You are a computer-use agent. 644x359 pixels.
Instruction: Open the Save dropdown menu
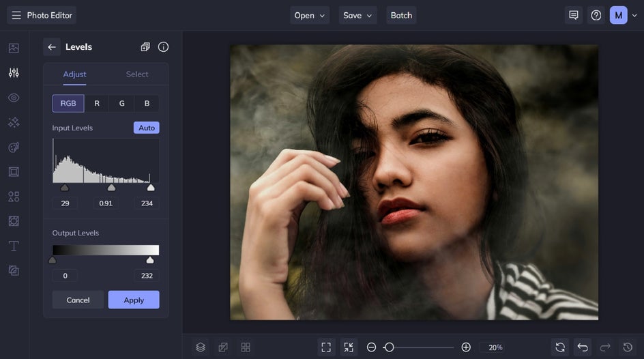coord(357,15)
